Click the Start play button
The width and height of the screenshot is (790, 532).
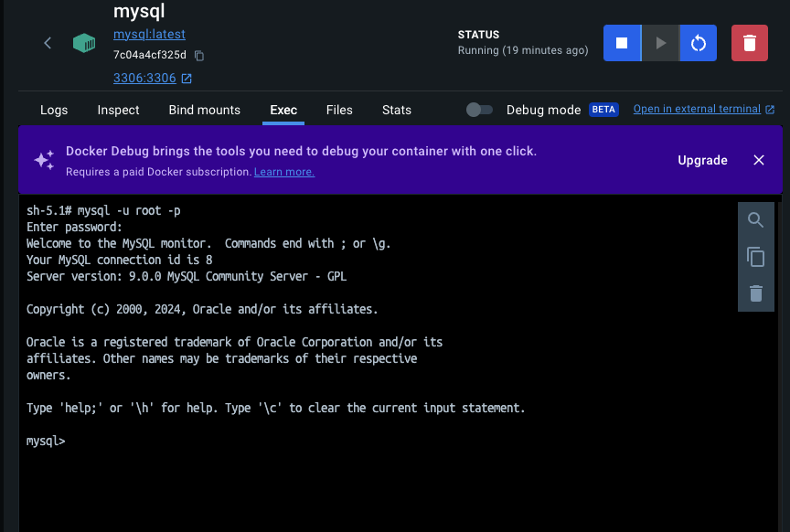660,43
